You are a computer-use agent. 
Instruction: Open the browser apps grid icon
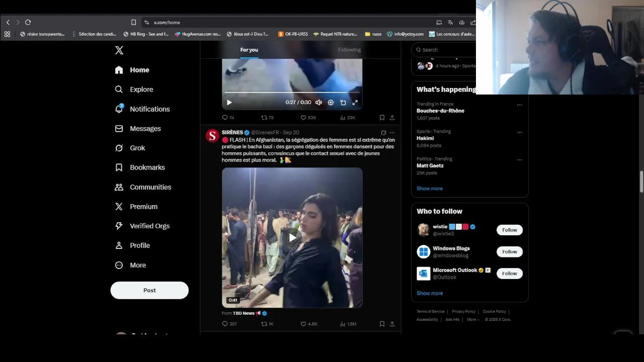coord(7,34)
